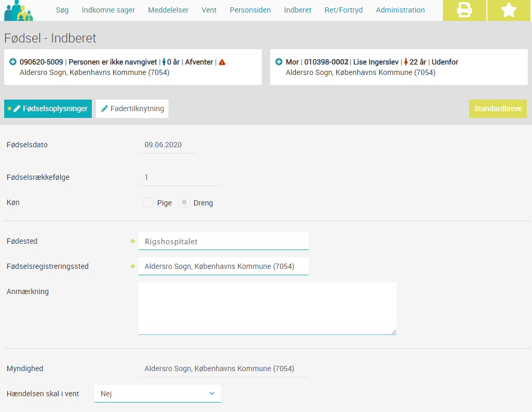This screenshot has width=532, height=412.
Task: Open the Hændelsen skal i vent dropdown
Action: click(157, 393)
